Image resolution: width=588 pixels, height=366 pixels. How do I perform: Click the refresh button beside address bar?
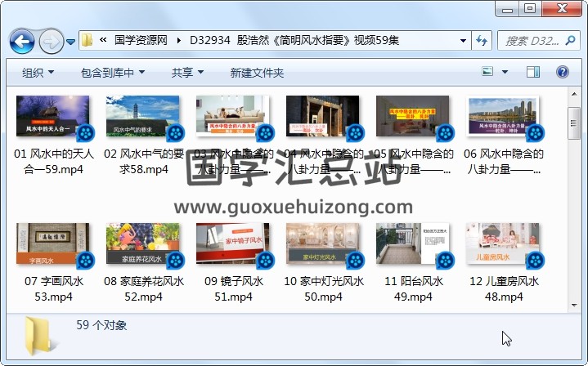[481, 40]
